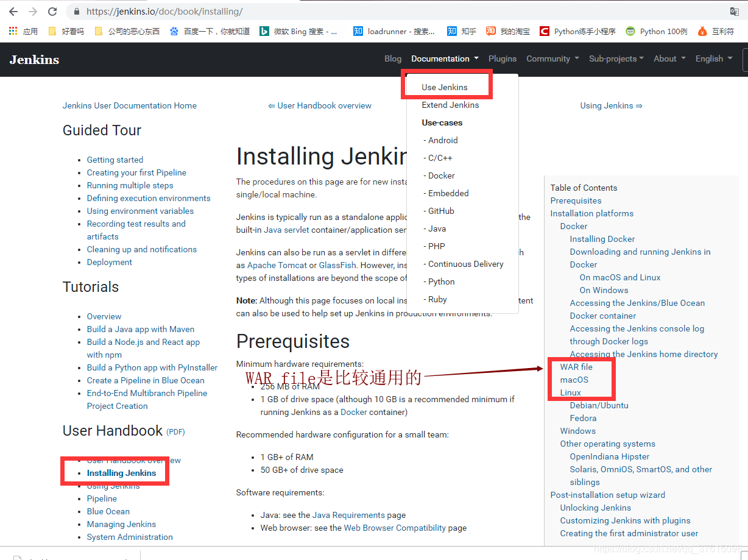This screenshot has width=748, height=560.
Task: Expand the About dropdown
Action: coord(669,58)
